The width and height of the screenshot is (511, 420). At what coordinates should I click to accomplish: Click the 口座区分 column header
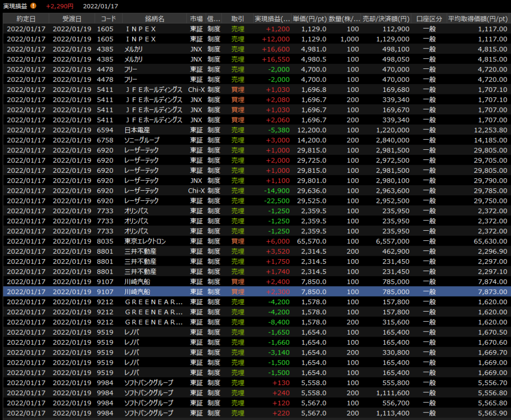pyautogui.click(x=429, y=18)
